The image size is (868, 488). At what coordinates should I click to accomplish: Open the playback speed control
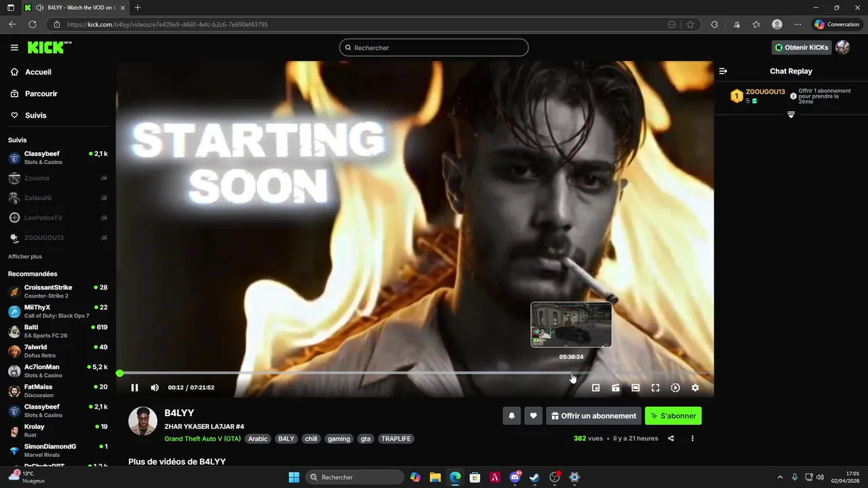(675, 388)
